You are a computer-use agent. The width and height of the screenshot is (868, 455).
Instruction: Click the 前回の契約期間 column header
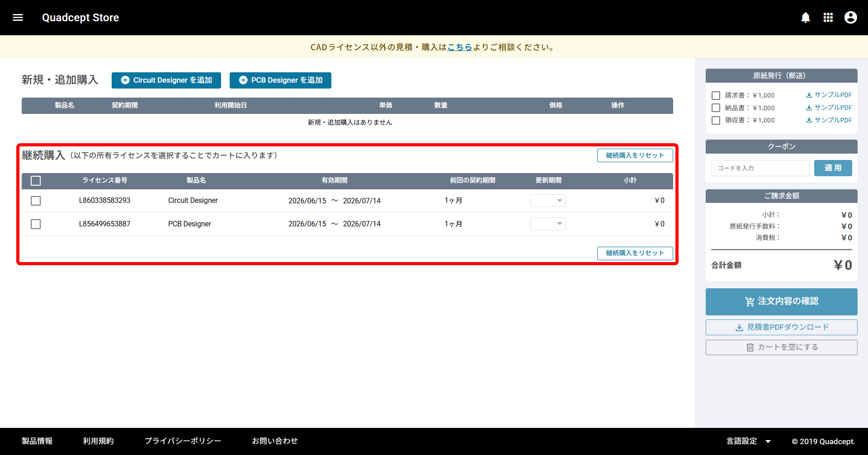[472, 180]
